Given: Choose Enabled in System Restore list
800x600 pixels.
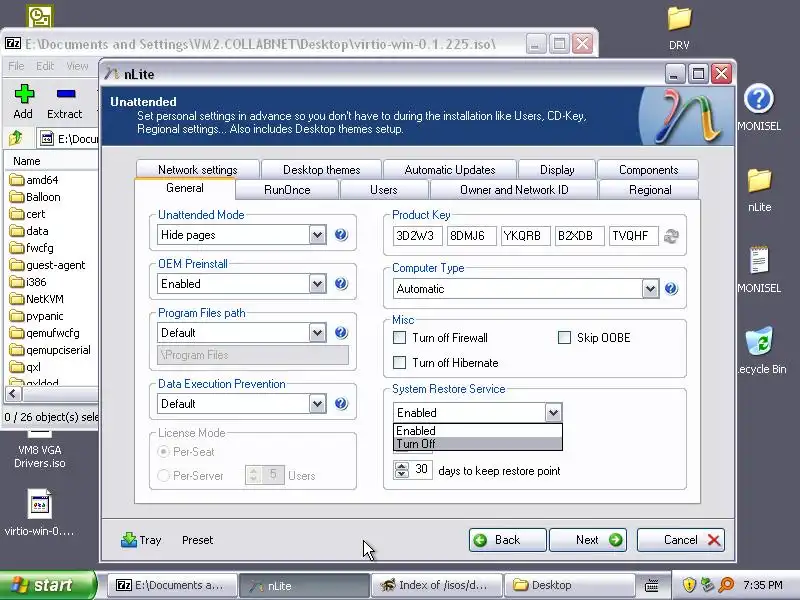Looking at the screenshot, I should point(478,431).
